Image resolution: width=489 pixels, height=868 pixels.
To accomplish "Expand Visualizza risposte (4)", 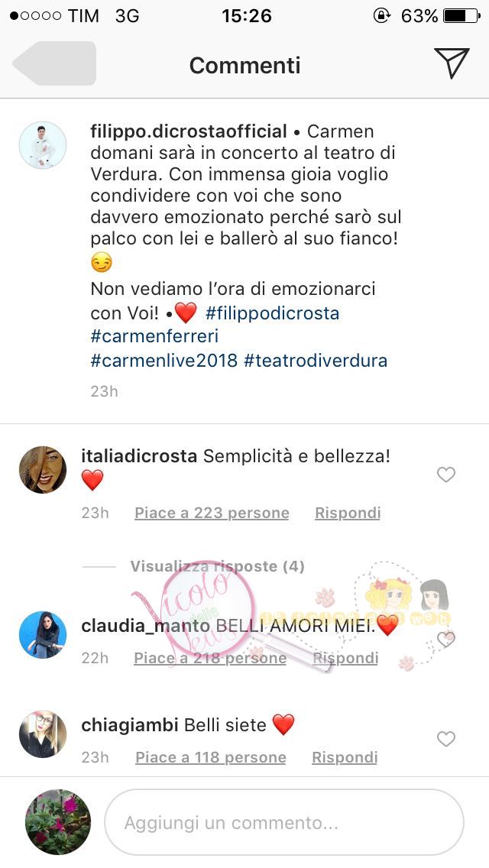I will click(x=217, y=566).
